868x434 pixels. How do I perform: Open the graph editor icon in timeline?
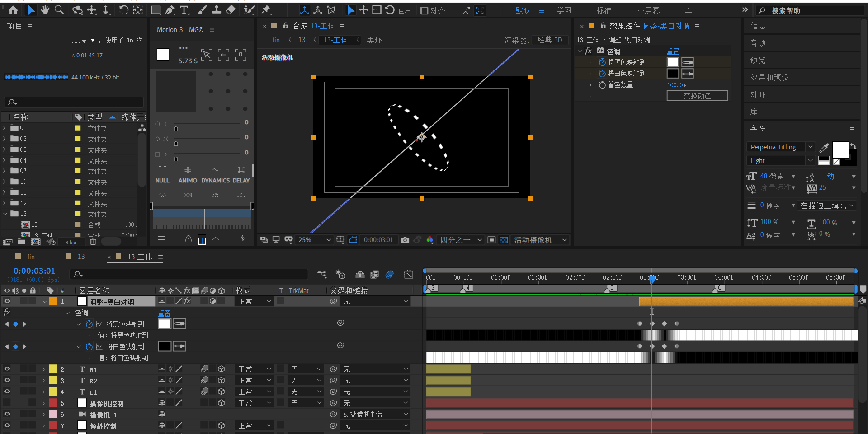(x=409, y=275)
